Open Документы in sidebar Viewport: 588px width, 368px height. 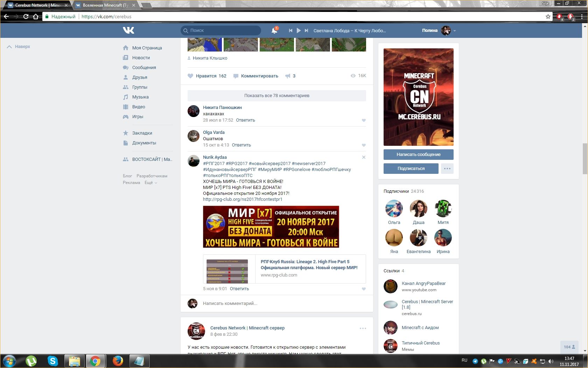coord(144,143)
